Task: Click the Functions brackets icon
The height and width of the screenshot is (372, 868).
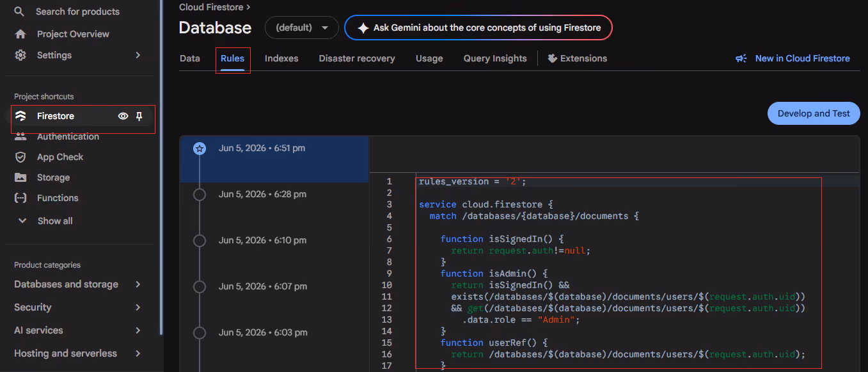Action: (x=20, y=198)
